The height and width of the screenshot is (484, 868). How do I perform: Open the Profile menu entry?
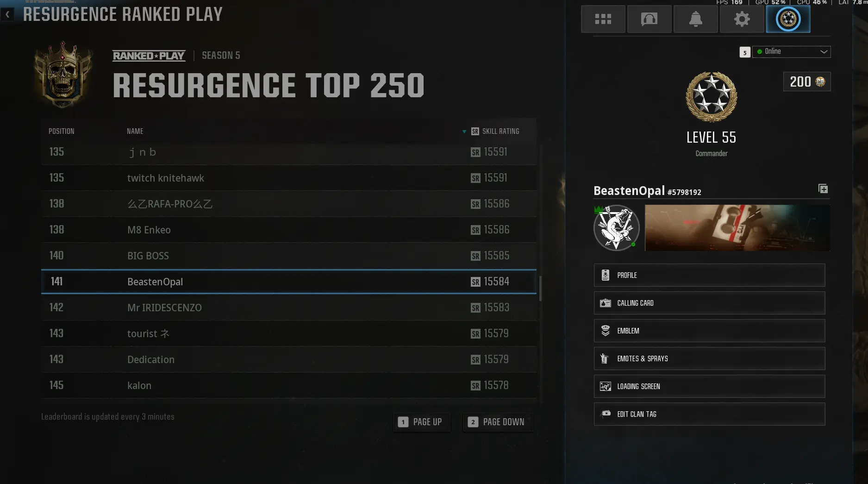tap(709, 275)
